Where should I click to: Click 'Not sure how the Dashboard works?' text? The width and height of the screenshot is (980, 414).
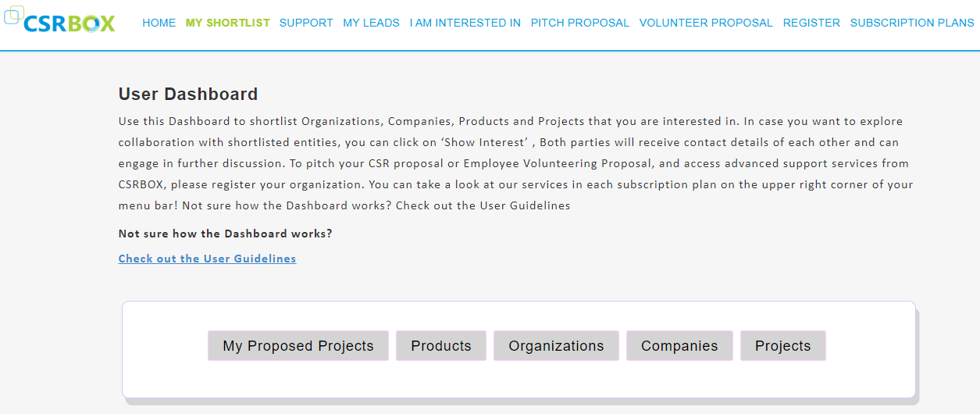pyautogui.click(x=225, y=234)
